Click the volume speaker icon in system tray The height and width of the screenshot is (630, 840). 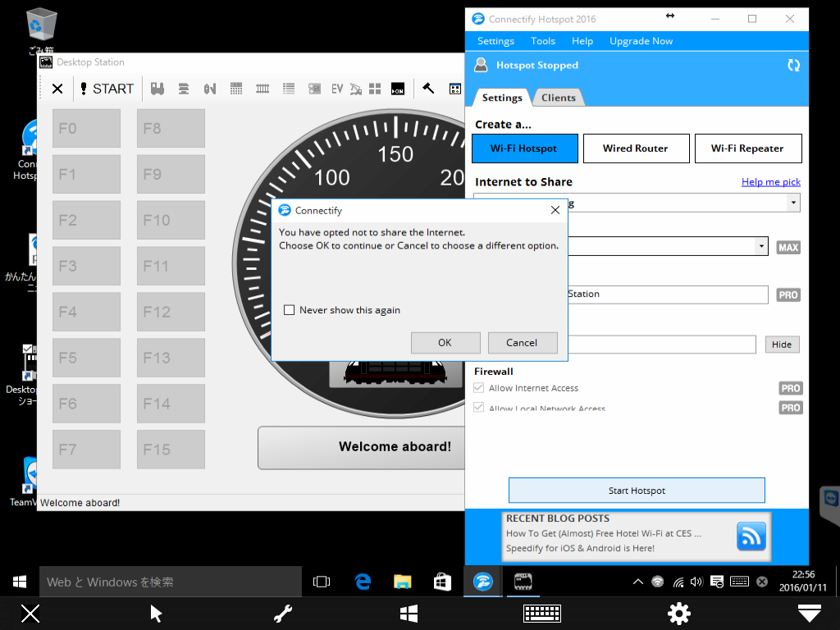pyautogui.click(x=696, y=582)
